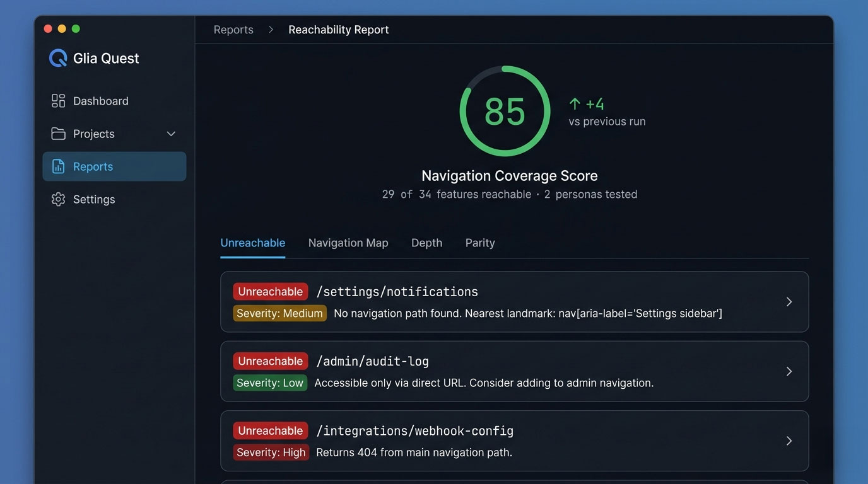Expand the /admin/audit-log row chevron
This screenshot has height=484, width=868.
[789, 371]
